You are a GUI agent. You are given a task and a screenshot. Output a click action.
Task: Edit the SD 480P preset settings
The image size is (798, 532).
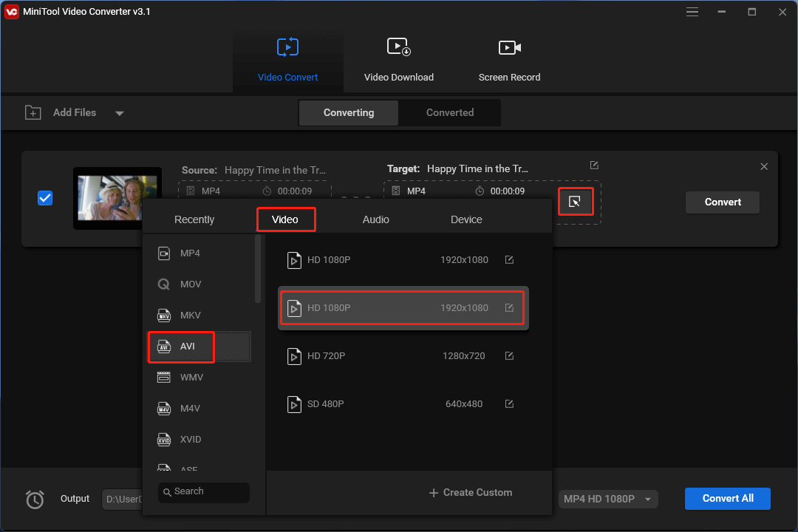pos(509,403)
